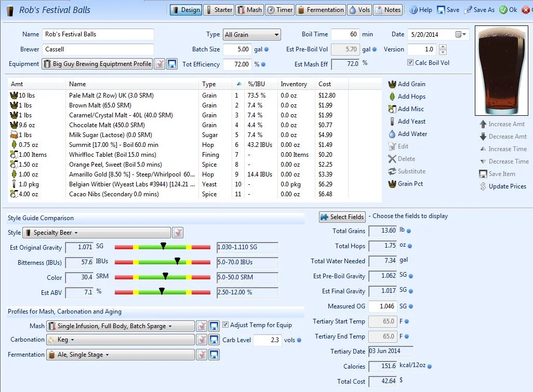Click the Bitterness IBUs range slider
The height and width of the screenshot is (392, 533).
tap(163, 262)
